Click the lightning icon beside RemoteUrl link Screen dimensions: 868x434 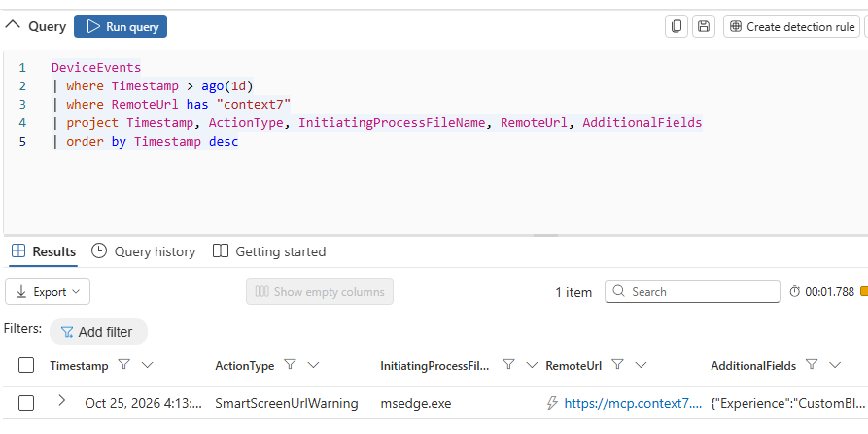coord(552,403)
